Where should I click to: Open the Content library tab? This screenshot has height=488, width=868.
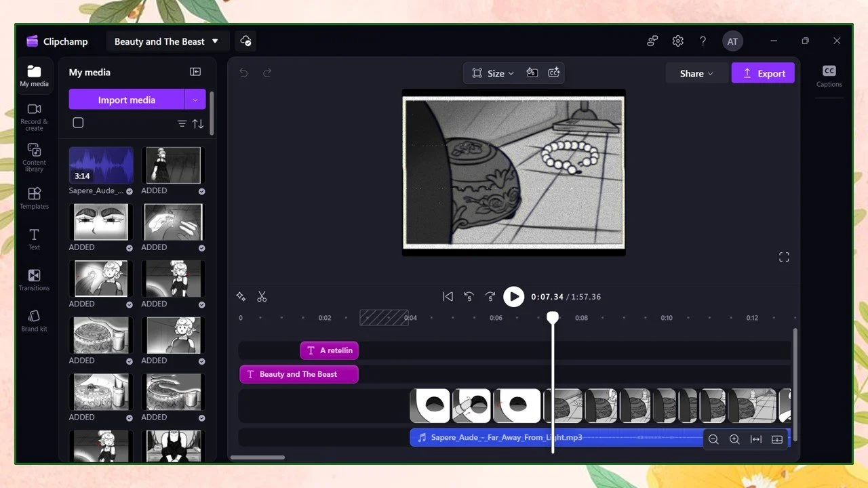[34, 157]
